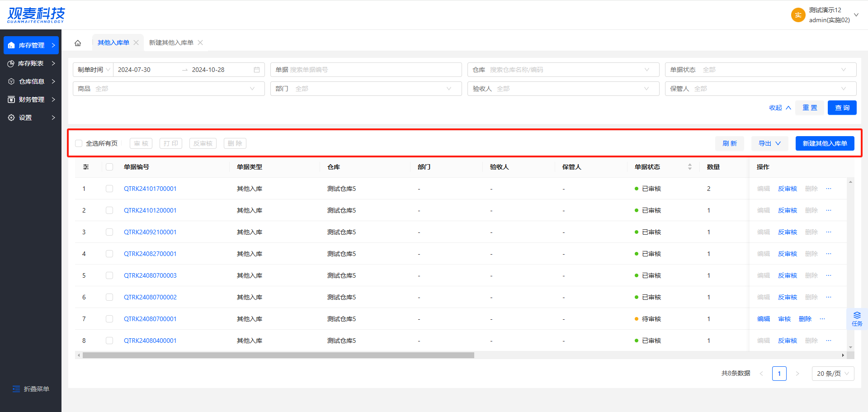Expand the 单据状态 filter dropdown
The height and width of the screenshot is (412, 868).
(x=761, y=70)
